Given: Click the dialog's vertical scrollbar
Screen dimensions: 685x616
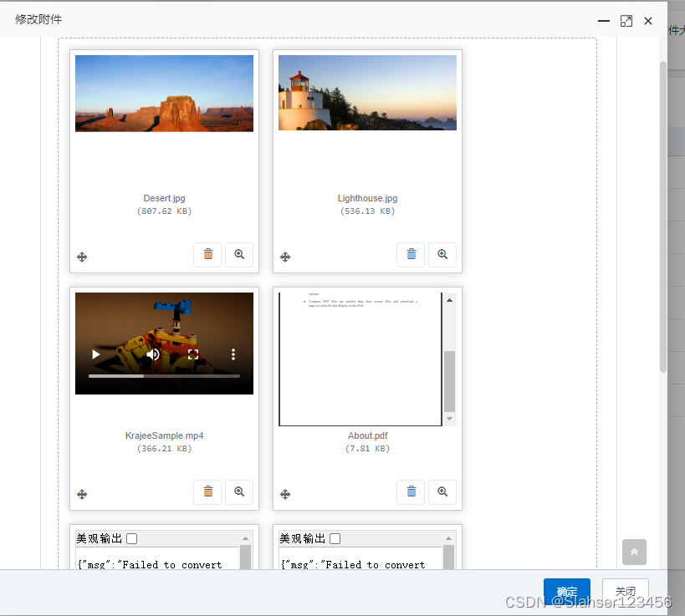Looking at the screenshot, I should click(x=663, y=217).
